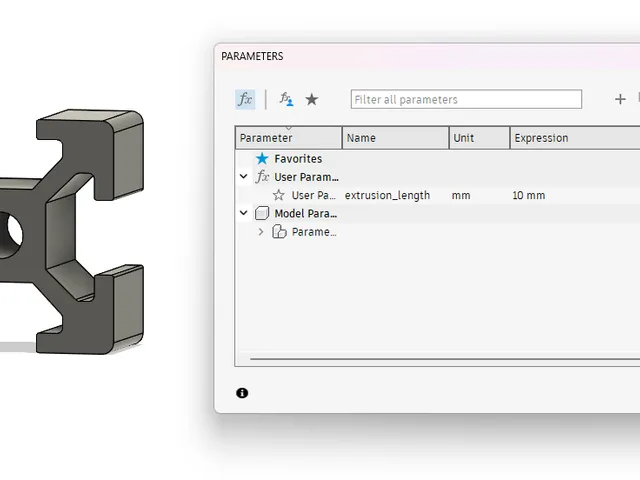Sort by Expression column header
The height and width of the screenshot is (480, 640).
pos(575,138)
